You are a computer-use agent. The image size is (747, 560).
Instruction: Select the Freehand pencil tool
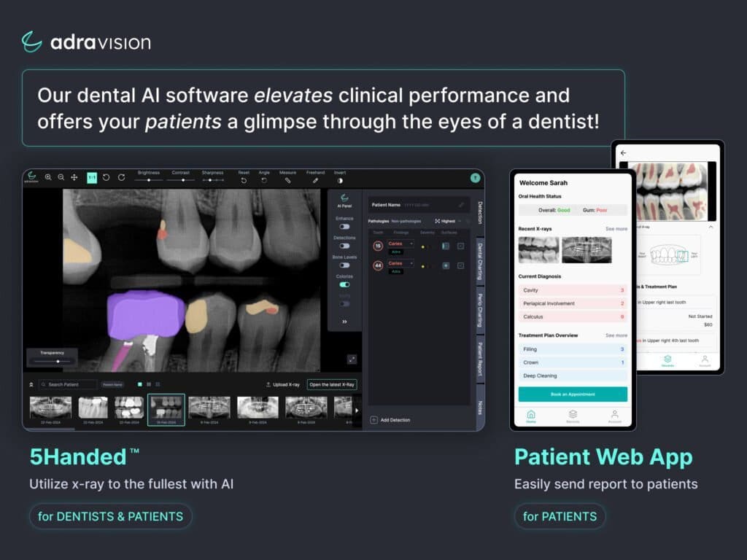click(315, 181)
